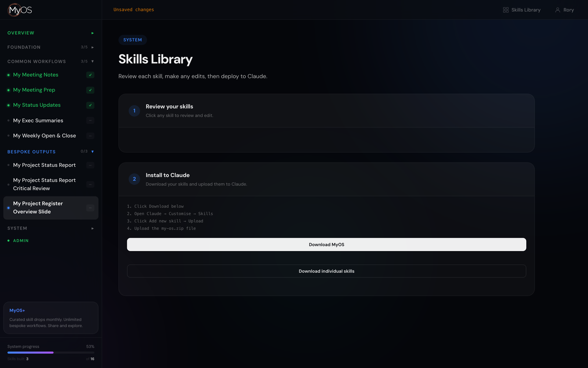Click the Foundation 3/5 count
The image size is (588, 368).
pos(84,47)
